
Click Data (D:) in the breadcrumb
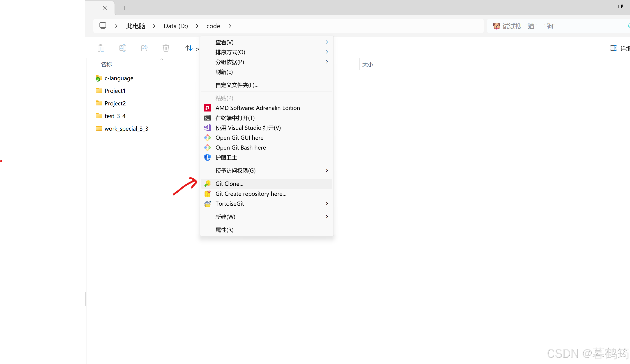coord(175,26)
